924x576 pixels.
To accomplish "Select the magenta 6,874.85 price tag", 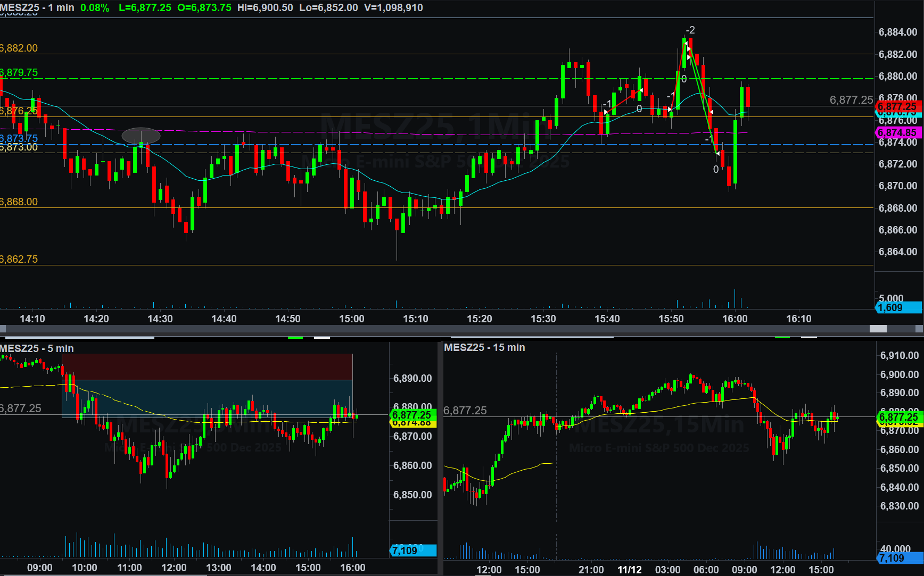I will (898, 132).
